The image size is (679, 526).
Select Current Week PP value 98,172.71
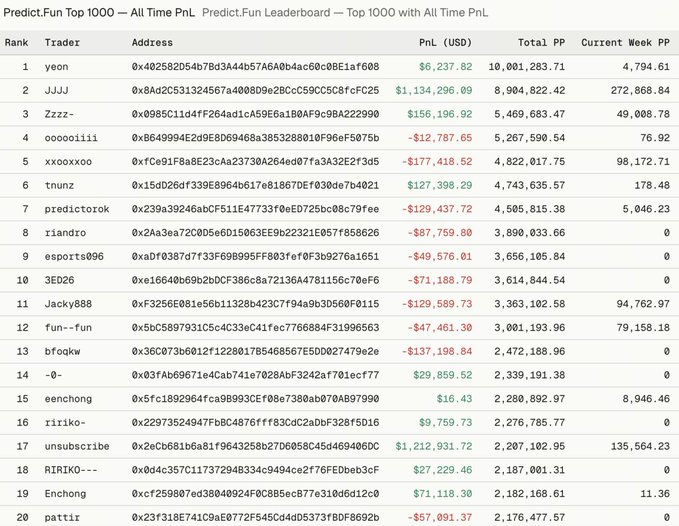click(x=643, y=162)
